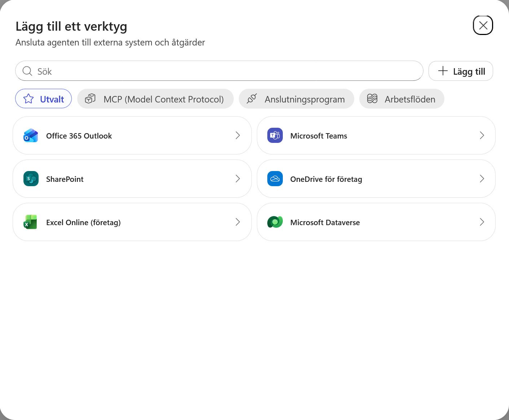The height and width of the screenshot is (420, 509).
Task: Switch to the Anslutningsprogram tab
Action: point(297,99)
